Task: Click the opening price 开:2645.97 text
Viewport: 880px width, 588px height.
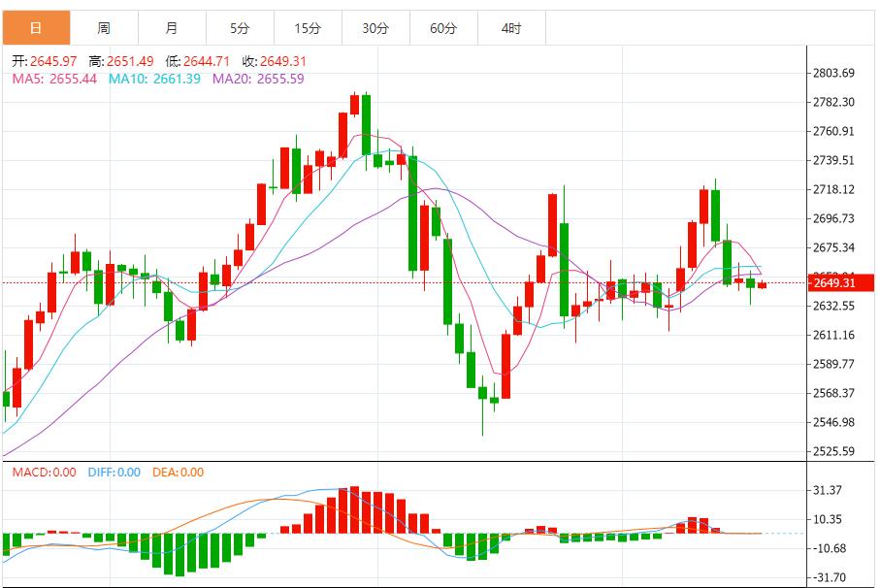Action: [x=46, y=60]
